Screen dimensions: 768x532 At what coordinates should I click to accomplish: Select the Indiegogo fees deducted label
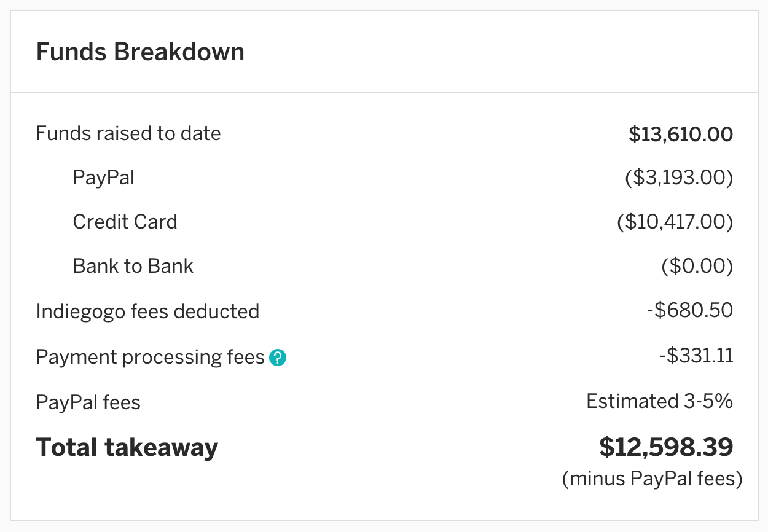[147, 311]
